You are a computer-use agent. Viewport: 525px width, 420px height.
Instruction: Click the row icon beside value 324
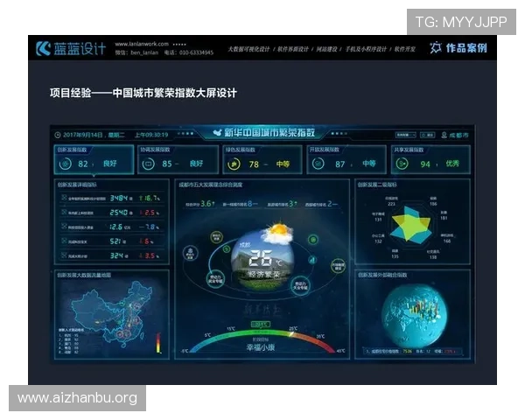(64, 255)
